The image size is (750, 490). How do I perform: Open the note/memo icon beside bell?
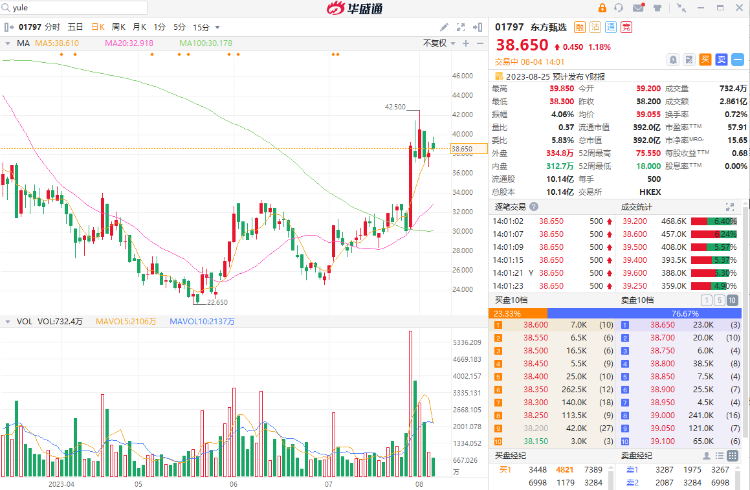coord(689,60)
